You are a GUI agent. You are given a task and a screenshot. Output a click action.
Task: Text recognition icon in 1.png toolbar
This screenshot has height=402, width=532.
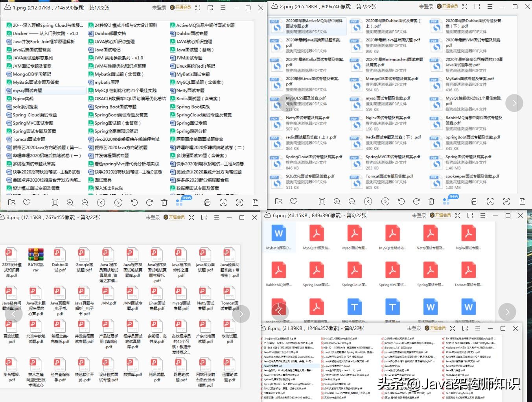239,203
